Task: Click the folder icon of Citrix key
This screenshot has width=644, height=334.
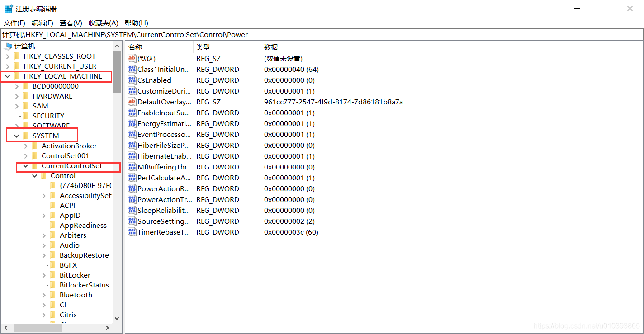Action: click(53, 315)
